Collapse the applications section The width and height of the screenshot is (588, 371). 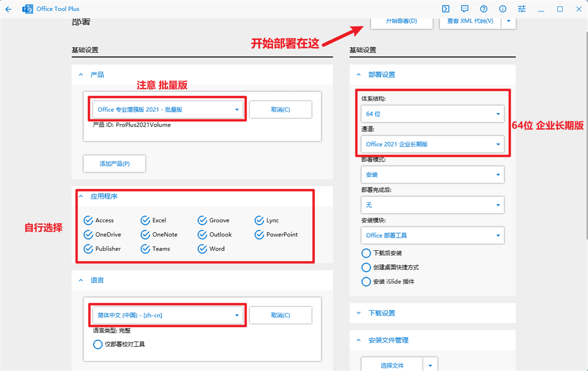(x=81, y=196)
